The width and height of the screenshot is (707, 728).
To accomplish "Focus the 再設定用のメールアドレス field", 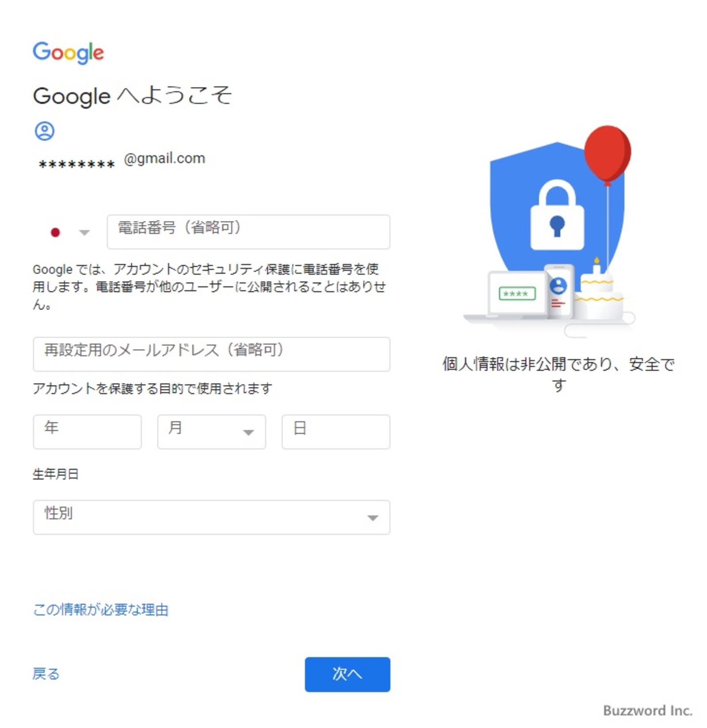I will click(212, 354).
